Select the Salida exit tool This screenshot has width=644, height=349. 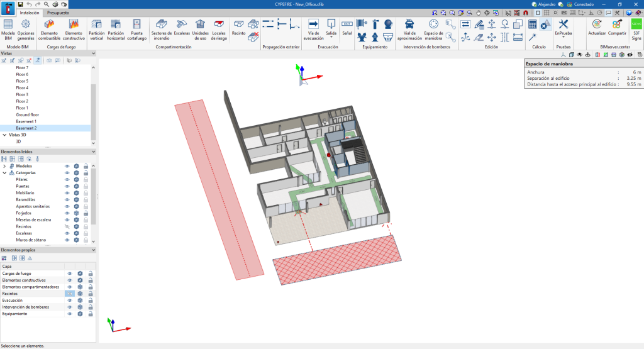[x=331, y=28]
